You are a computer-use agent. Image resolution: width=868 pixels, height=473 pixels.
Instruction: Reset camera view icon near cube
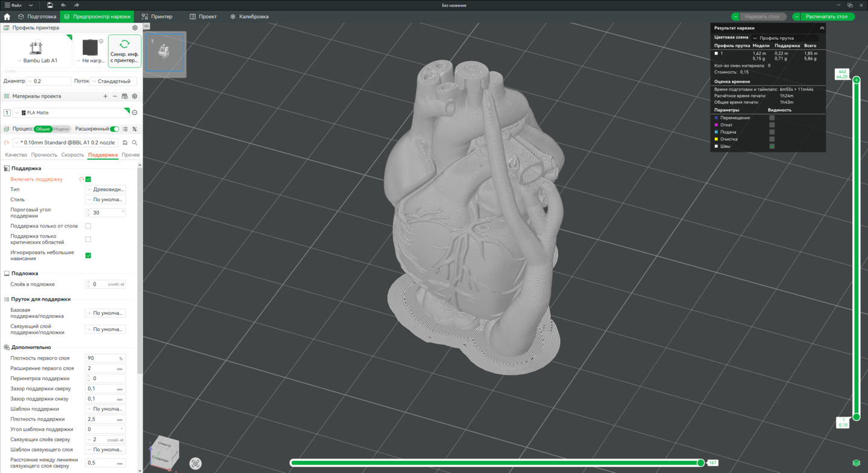point(195,463)
